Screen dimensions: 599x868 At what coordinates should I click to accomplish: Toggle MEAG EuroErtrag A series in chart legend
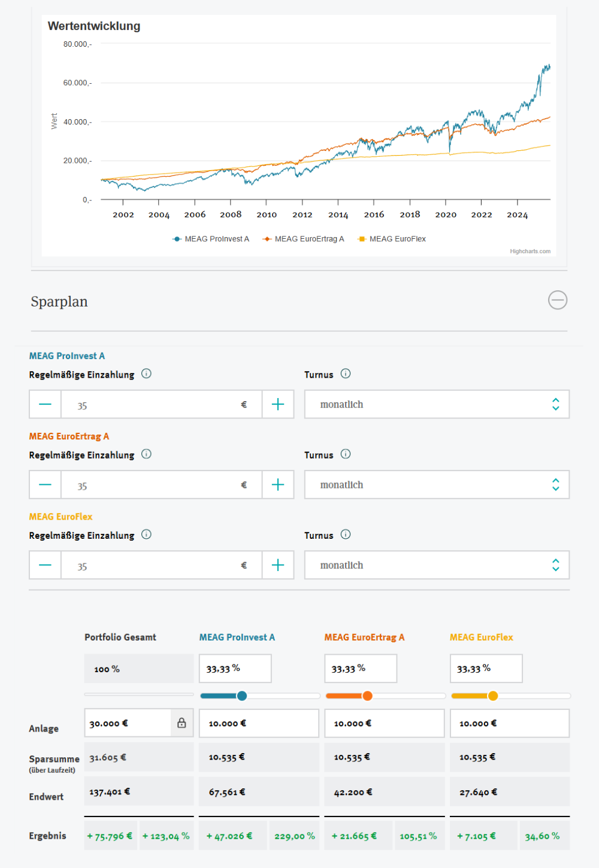coord(304,239)
